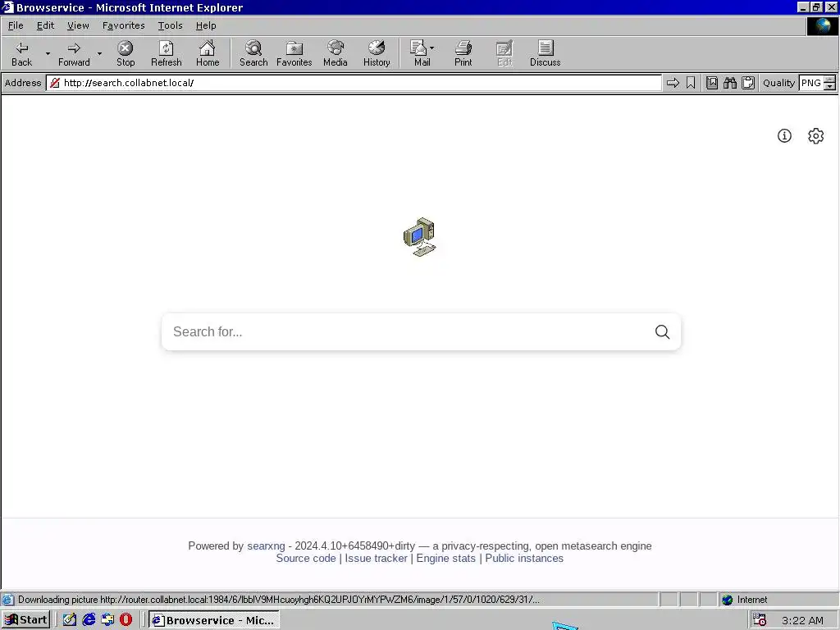
Task: Launch Internet Explorer from quick launch
Action: tap(89, 620)
